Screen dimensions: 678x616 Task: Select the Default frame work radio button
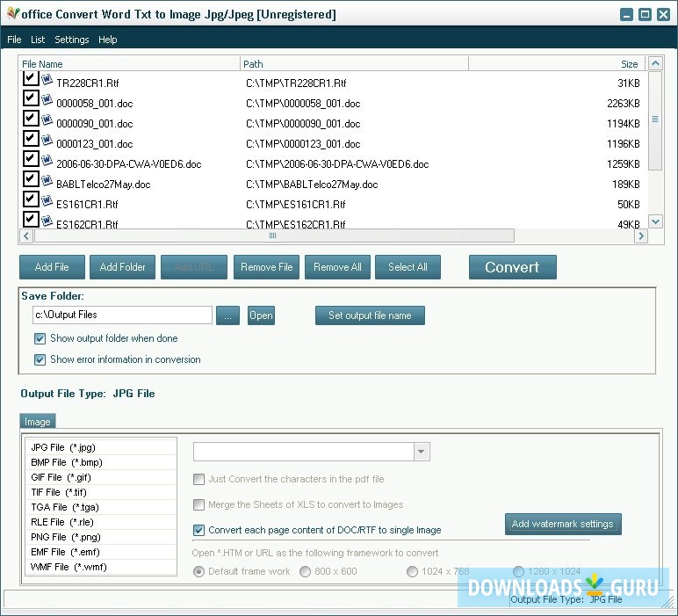pyautogui.click(x=198, y=572)
